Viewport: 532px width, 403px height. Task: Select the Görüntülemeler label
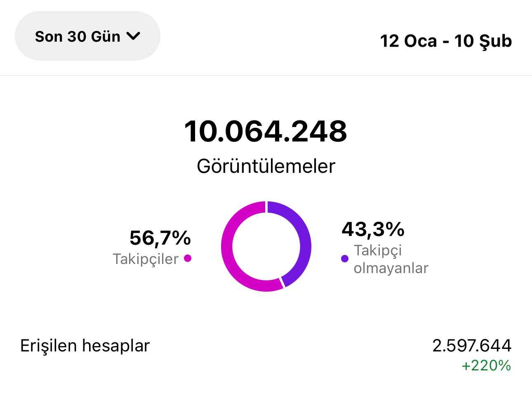point(266,166)
